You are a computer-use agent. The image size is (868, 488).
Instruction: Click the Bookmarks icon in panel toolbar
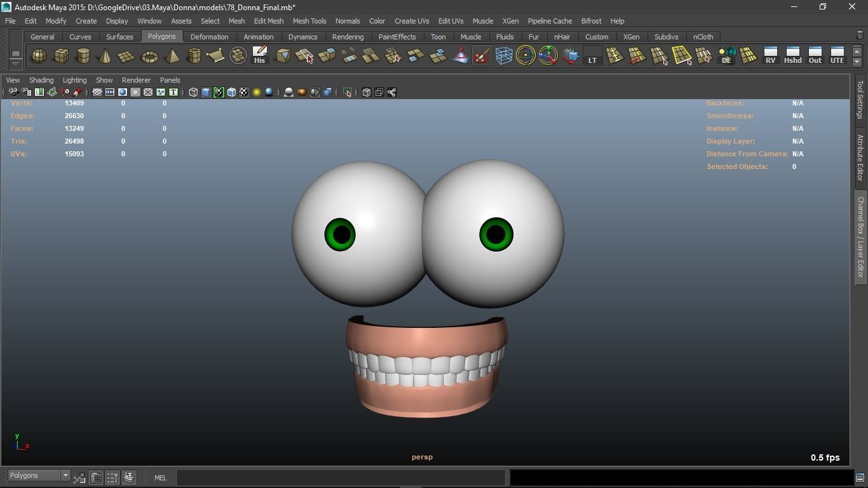pos(39,93)
